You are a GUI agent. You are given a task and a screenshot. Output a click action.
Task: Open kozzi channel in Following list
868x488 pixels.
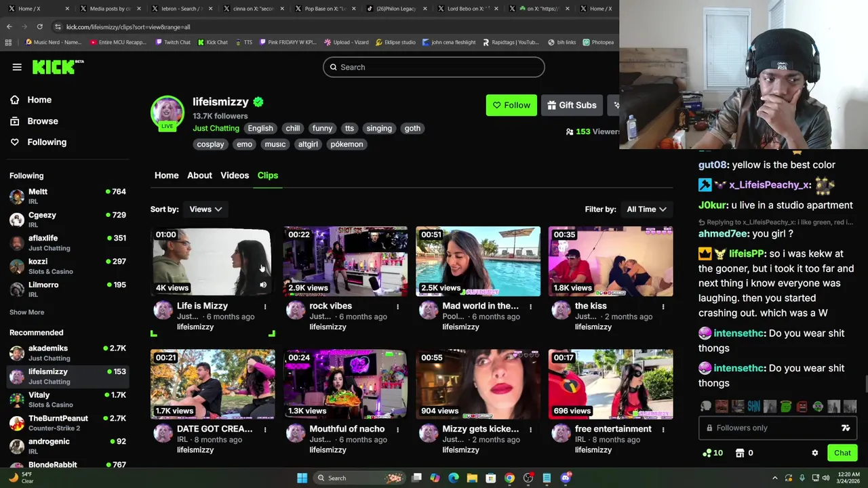click(68, 266)
